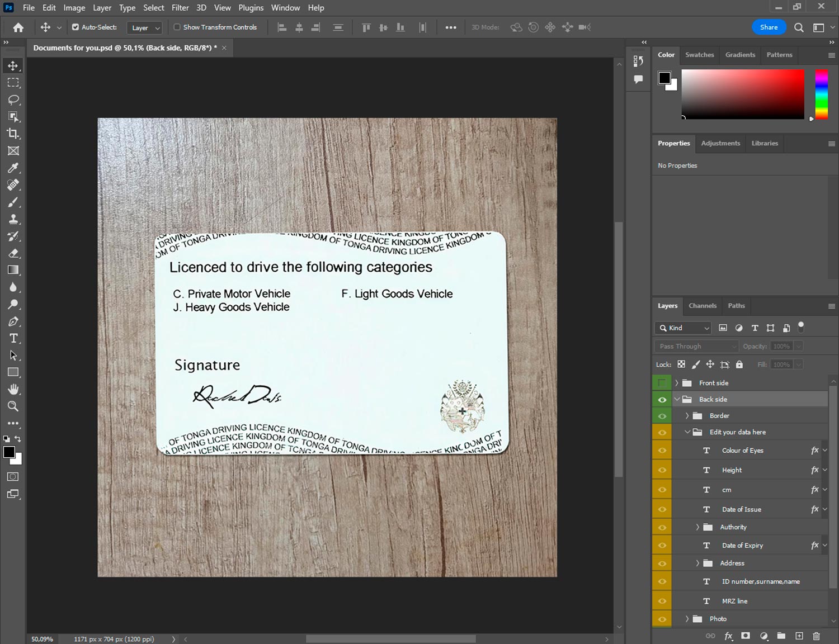Select the Crop tool
The height and width of the screenshot is (644, 839).
(13, 134)
